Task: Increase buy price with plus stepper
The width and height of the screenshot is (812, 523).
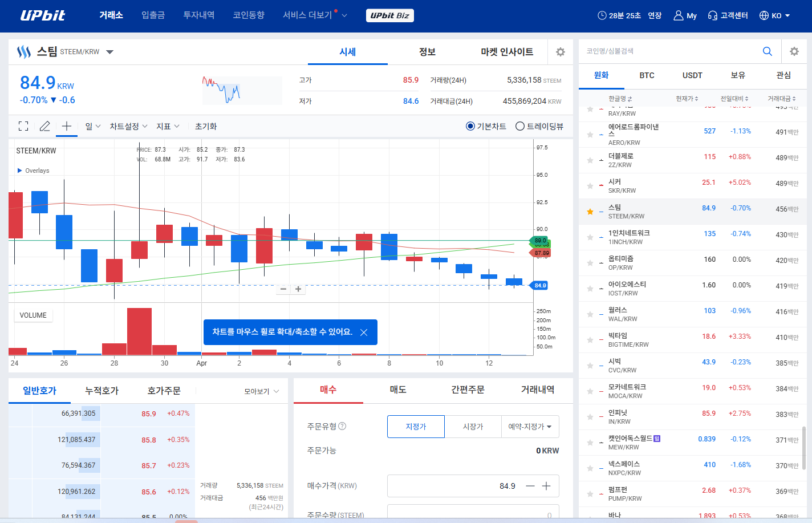Action: [546, 486]
